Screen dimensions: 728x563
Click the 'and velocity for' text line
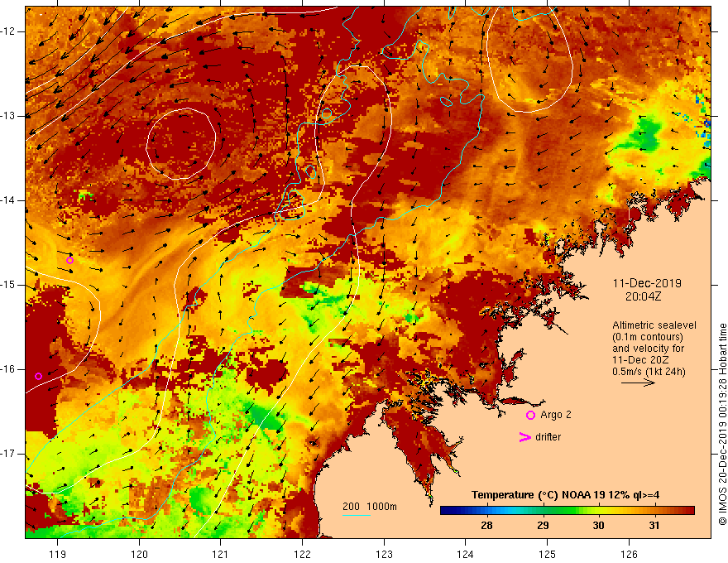pos(648,349)
